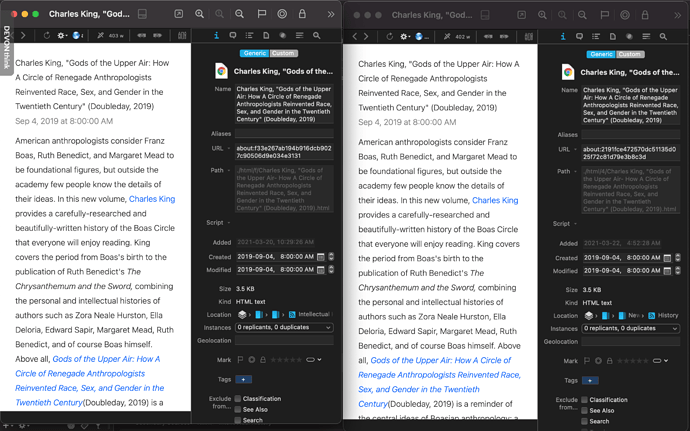Set star rating in left inspector
The height and width of the screenshot is (431, 690).
[286, 360]
